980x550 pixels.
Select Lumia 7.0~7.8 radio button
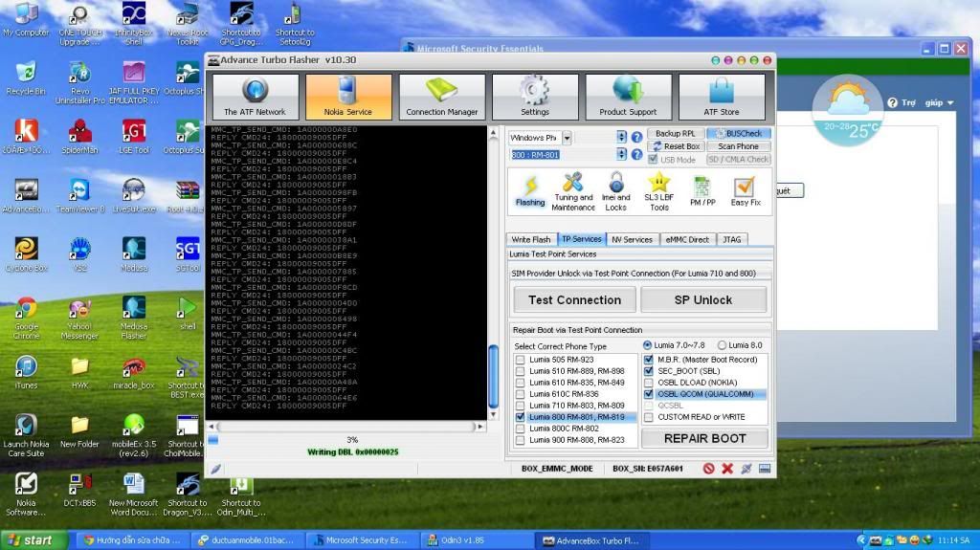pos(647,345)
